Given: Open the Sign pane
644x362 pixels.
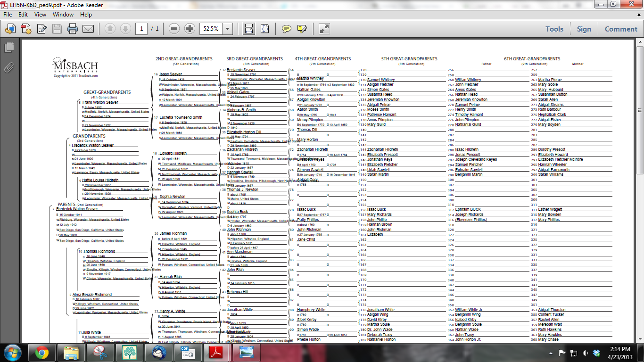Looking at the screenshot, I should point(584,29).
